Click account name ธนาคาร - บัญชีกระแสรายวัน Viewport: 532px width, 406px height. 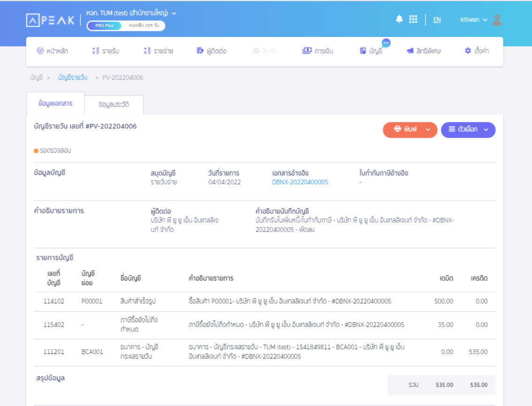(139, 352)
